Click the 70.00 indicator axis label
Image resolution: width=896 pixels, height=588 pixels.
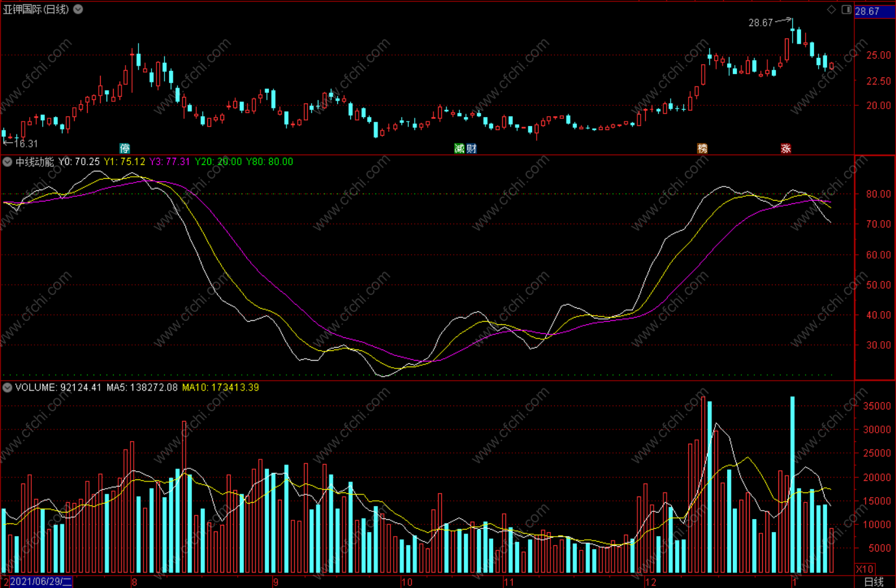click(878, 224)
